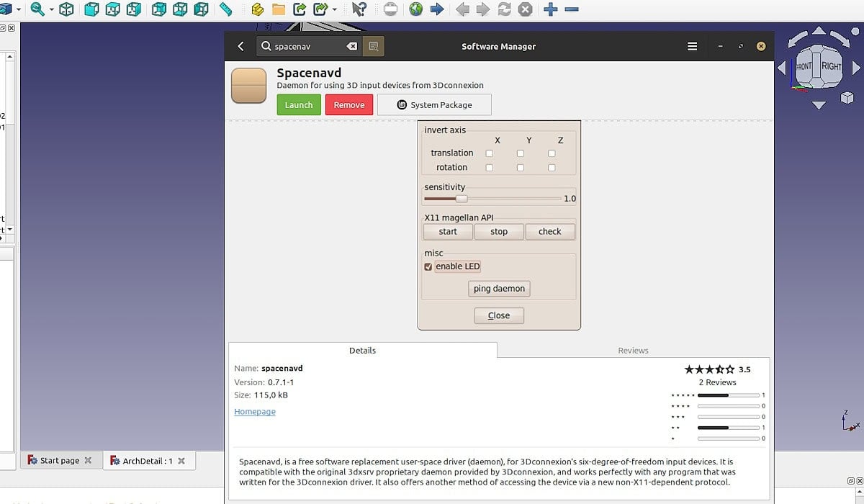Click the fit-all magnifier icon in FreeCAD toolbar

tap(37, 9)
